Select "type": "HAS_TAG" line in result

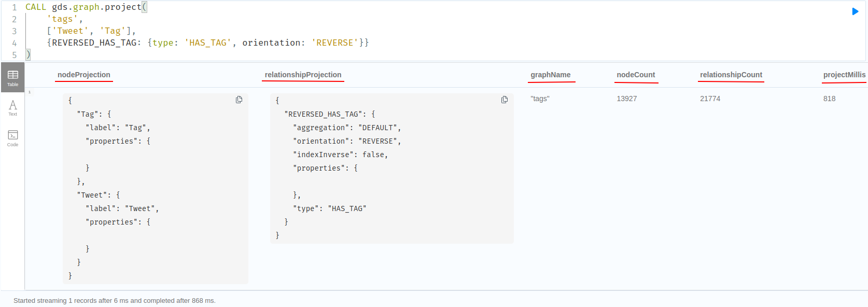[x=329, y=208]
